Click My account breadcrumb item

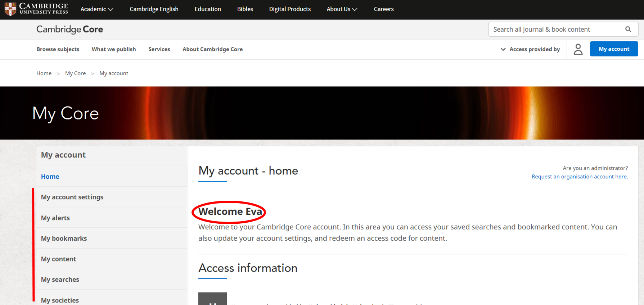pos(114,73)
